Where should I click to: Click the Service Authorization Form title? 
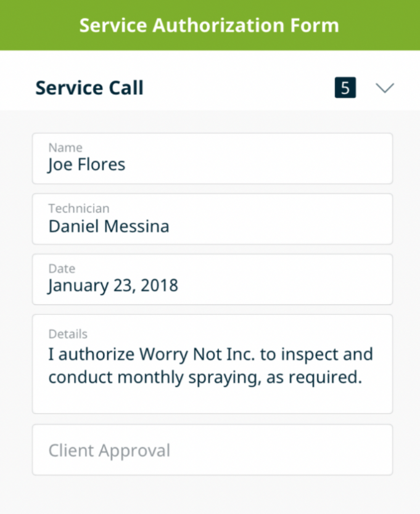point(209,25)
